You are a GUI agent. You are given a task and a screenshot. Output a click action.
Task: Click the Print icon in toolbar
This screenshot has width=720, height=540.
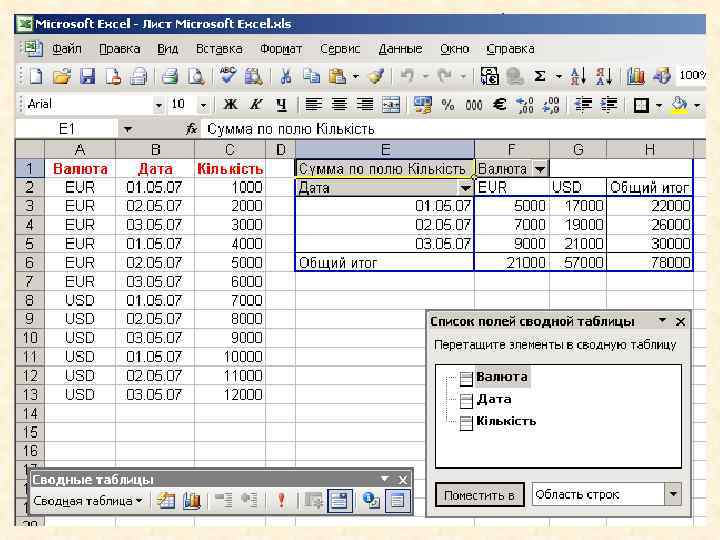pyautogui.click(x=169, y=76)
